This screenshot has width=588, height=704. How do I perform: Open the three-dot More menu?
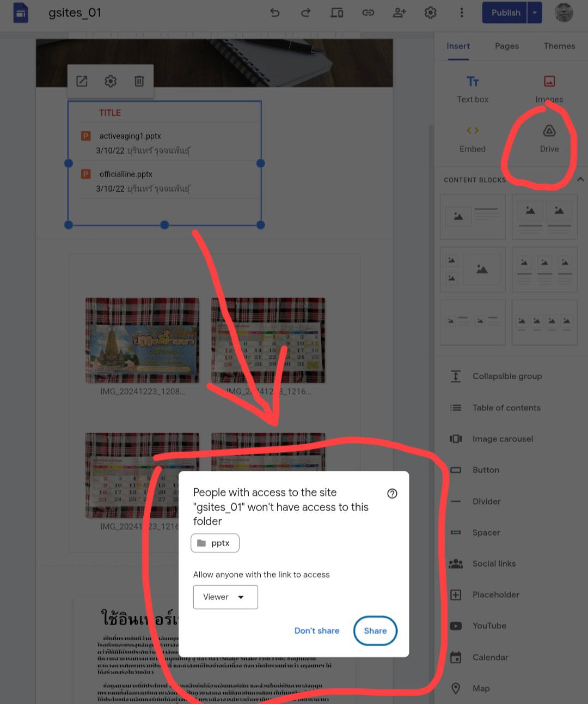(462, 13)
